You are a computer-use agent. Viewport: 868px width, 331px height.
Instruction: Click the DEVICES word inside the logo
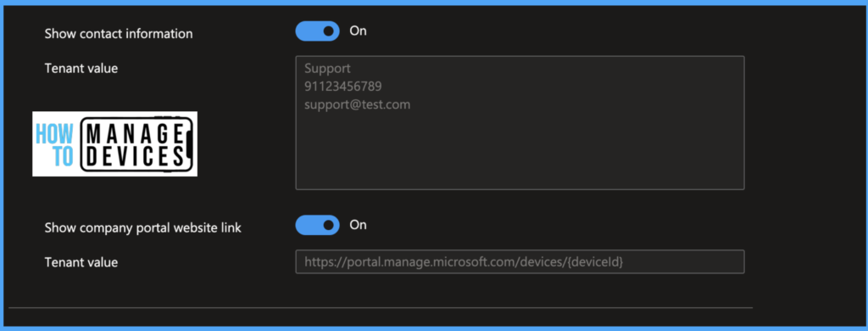(x=136, y=157)
